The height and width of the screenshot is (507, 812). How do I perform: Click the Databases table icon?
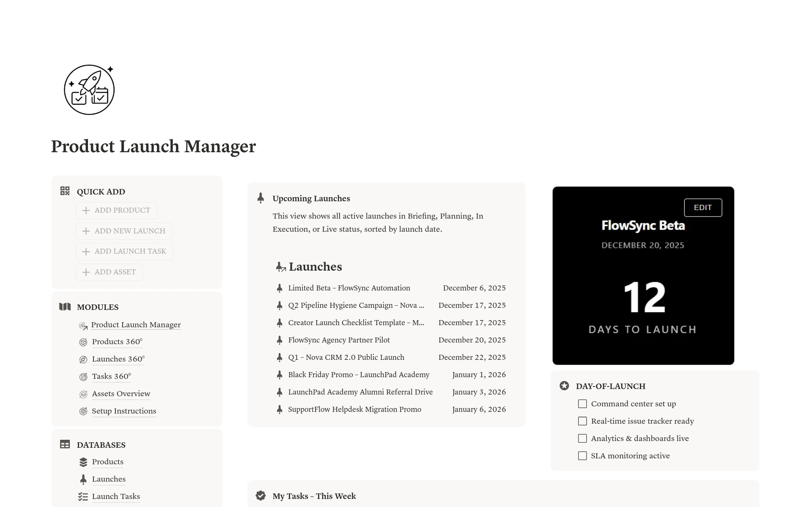tap(65, 444)
